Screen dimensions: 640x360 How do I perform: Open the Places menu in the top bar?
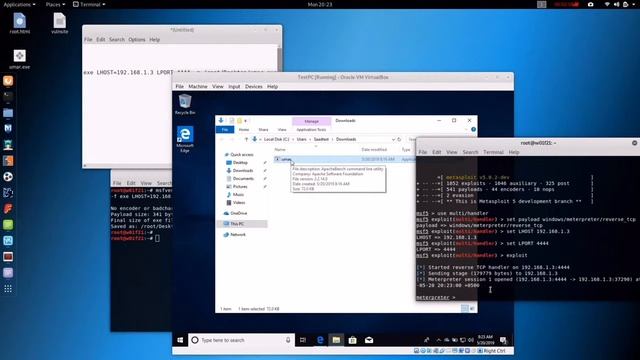pos(55,4)
